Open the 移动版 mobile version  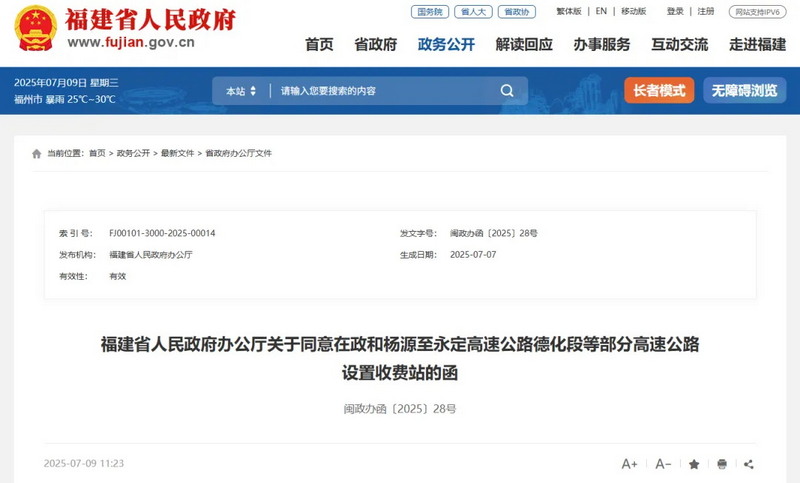click(x=634, y=11)
